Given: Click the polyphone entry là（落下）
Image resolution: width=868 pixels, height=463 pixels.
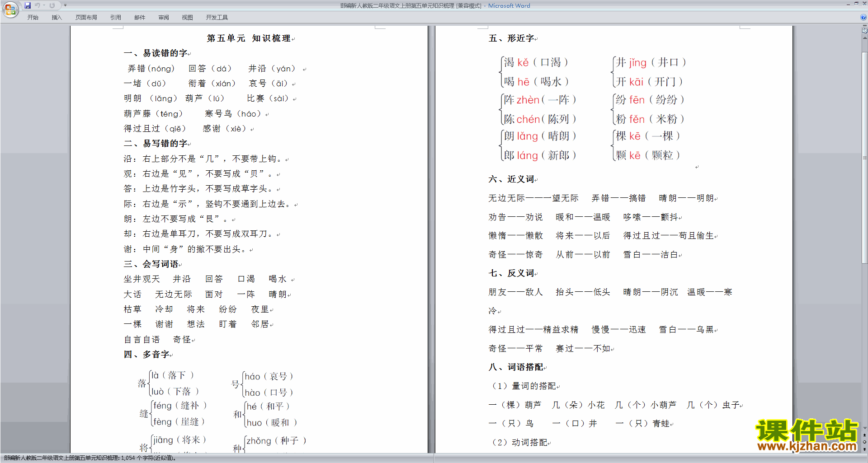Looking at the screenshot, I should (x=173, y=375).
